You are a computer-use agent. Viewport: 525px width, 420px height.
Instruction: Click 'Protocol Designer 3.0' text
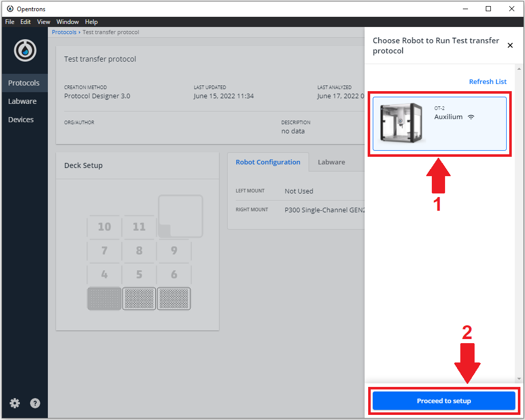pos(97,96)
